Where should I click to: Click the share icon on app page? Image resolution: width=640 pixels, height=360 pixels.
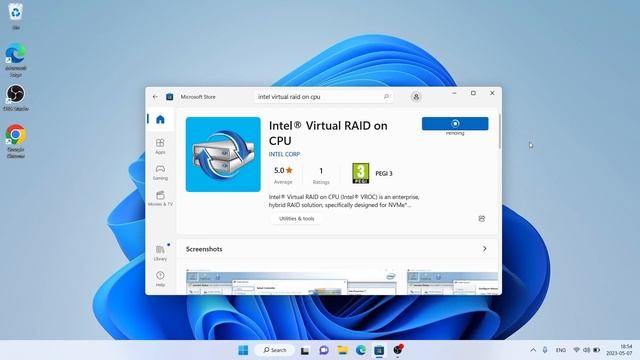482,218
